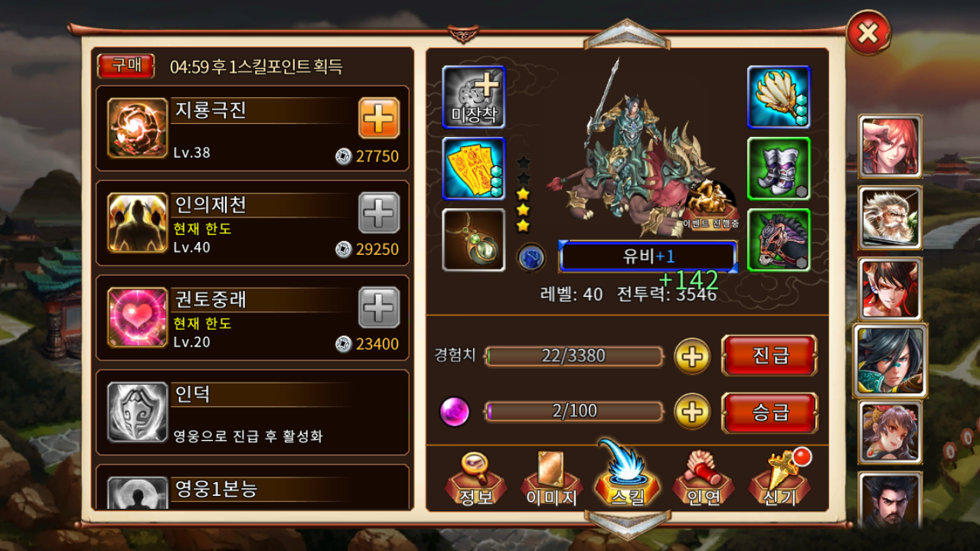Click the red 진급 button
This screenshot has height=551, width=980.
click(769, 356)
